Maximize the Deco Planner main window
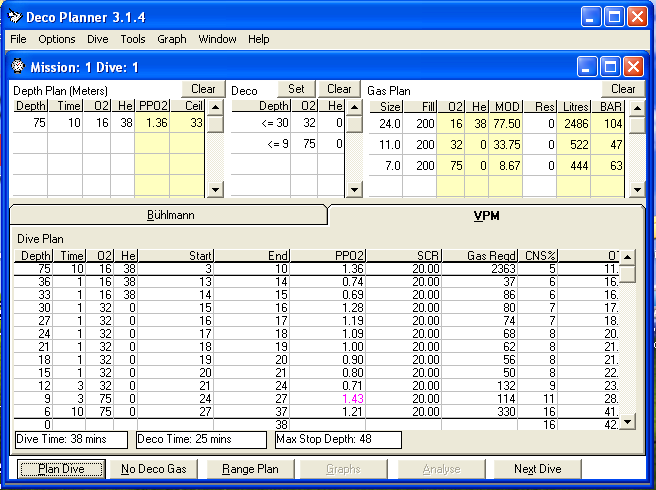Image resolution: width=656 pixels, height=490 pixels. click(x=614, y=18)
